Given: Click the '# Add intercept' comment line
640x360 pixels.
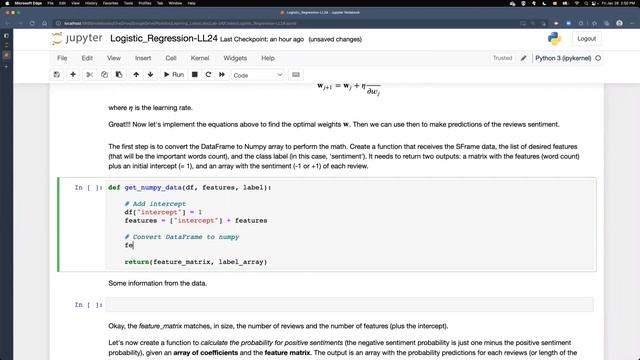Looking at the screenshot, I should click(155, 204).
